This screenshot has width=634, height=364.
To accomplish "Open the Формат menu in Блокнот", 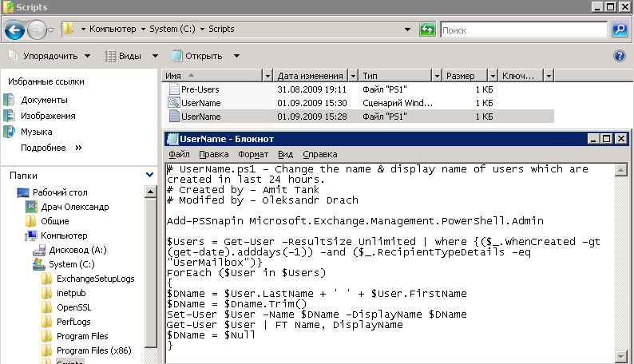I will click(x=253, y=154).
